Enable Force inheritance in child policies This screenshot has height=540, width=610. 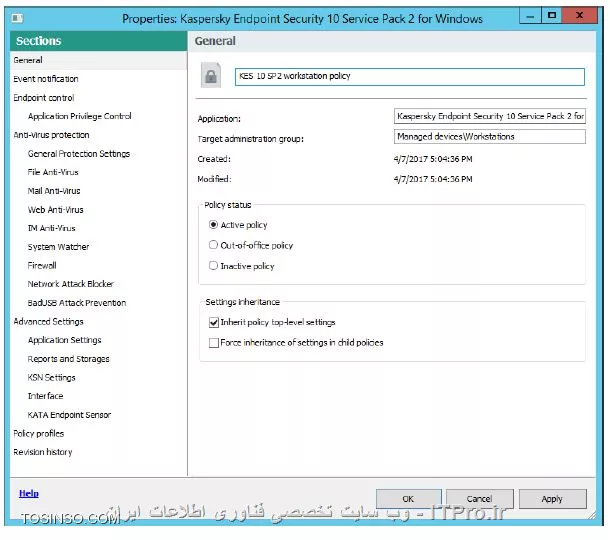[214, 343]
